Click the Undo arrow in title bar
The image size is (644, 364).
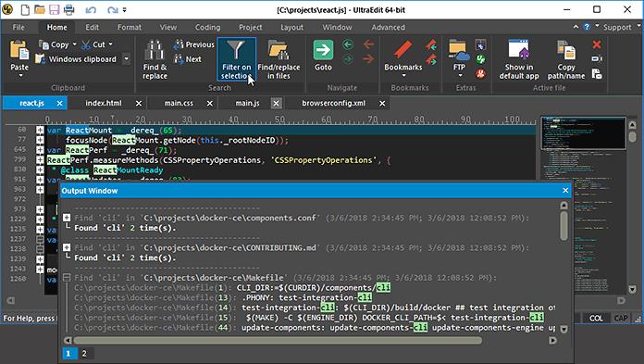point(91,10)
